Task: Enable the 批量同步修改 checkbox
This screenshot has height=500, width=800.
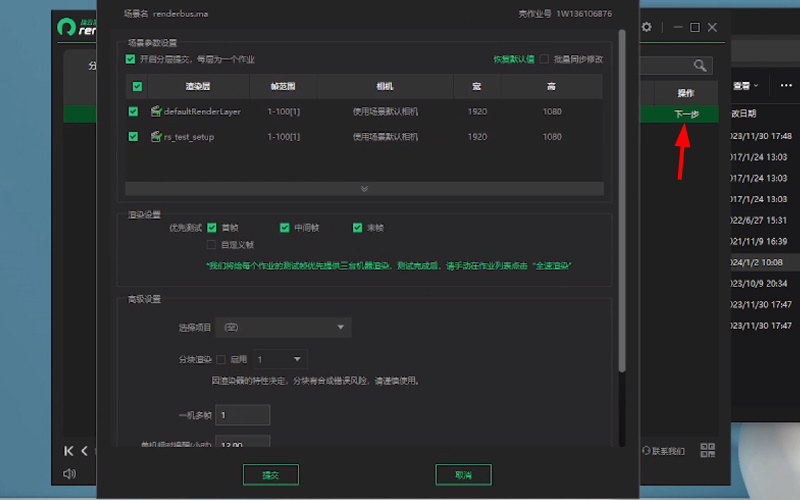Action: pos(545,59)
